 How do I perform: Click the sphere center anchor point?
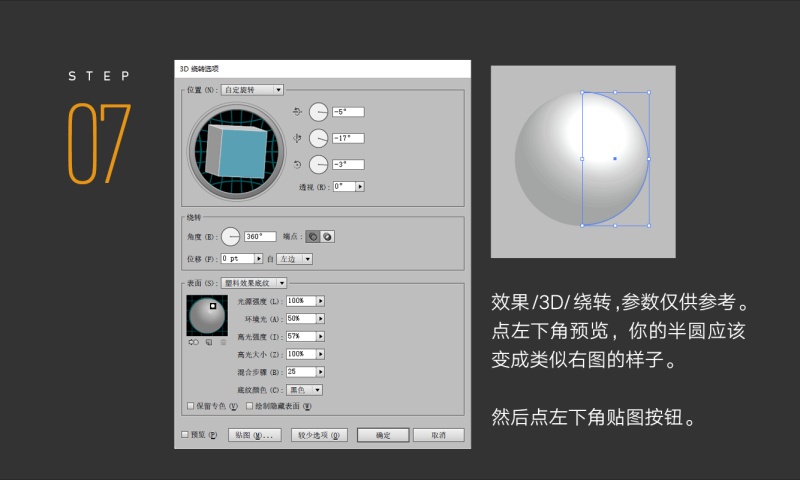pyautogui.click(x=615, y=159)
